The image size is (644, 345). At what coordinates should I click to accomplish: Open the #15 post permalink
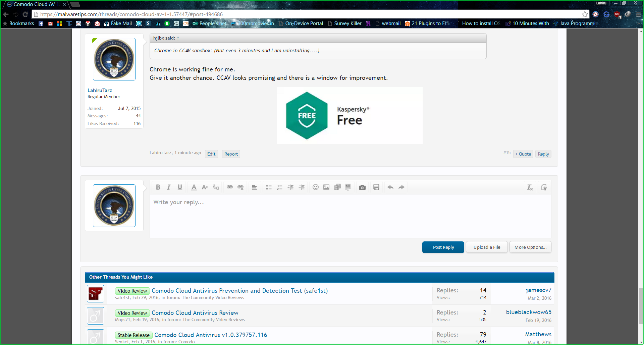[x=507, y=153]
